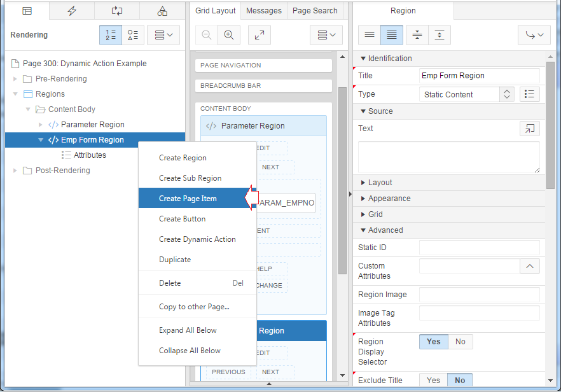This screenshot has height=392, width=561.
Task: Open the Go to Group dropdown
Action: (x=534, y=35)
